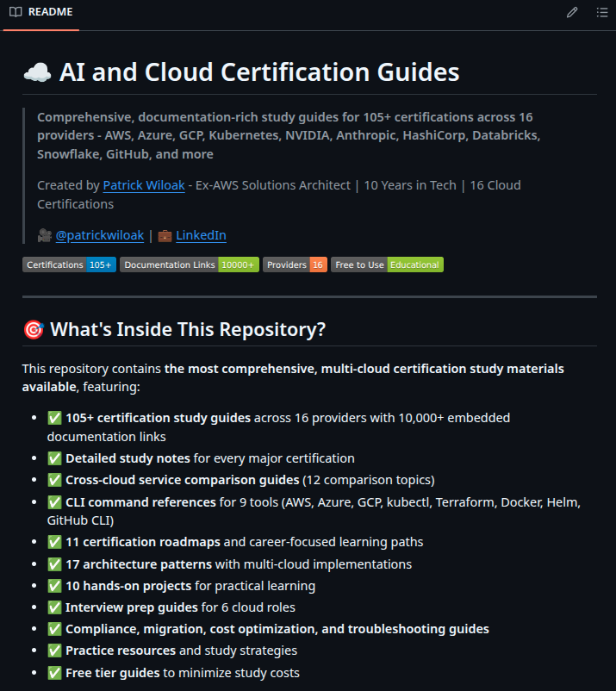Click the text 'Practice resources'

click(x=121, y=651)
